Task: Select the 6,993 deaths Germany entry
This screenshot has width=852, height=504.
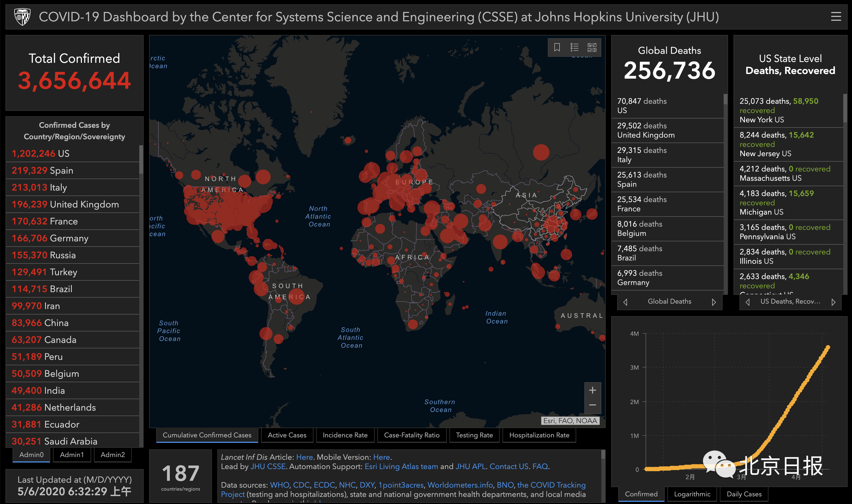Action: (667, 278)
